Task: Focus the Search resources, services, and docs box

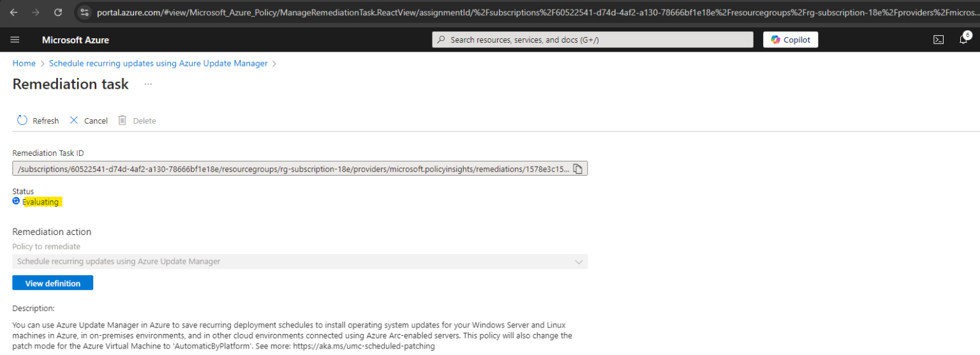Action: pos(593,40)
